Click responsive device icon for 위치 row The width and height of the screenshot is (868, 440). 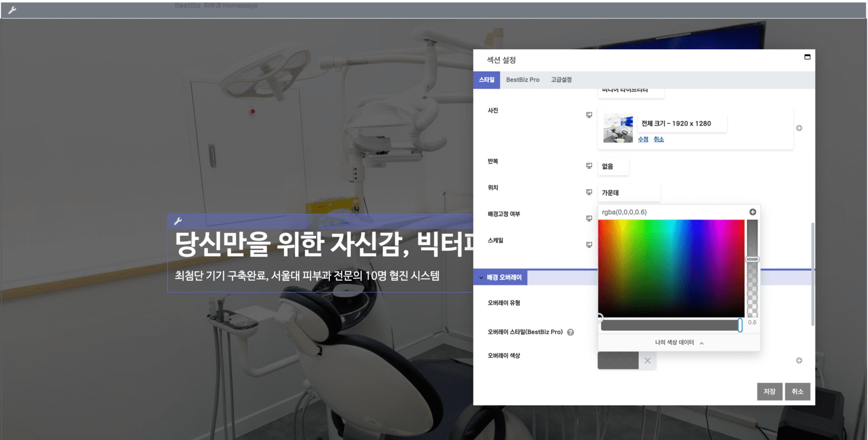[589, 192]
